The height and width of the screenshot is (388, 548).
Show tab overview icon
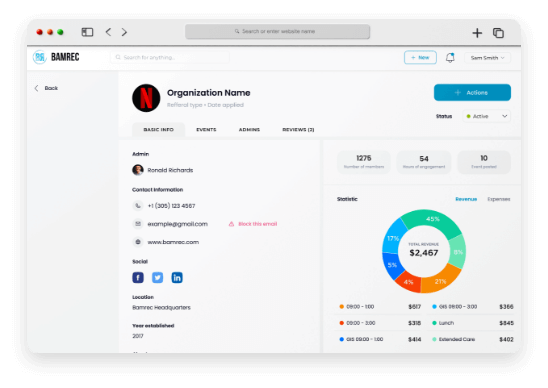pyautogui.click(x=498, y=33)
